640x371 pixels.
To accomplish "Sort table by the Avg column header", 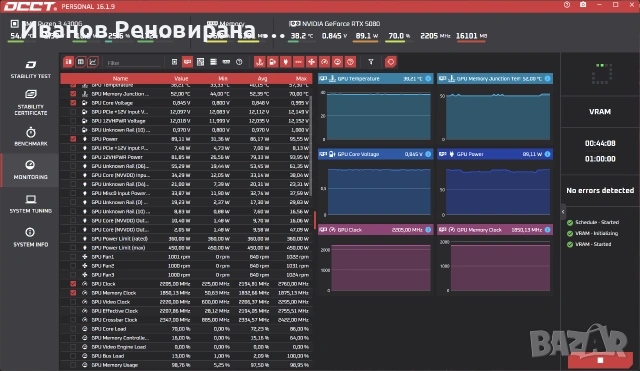I will click(262, 78).
